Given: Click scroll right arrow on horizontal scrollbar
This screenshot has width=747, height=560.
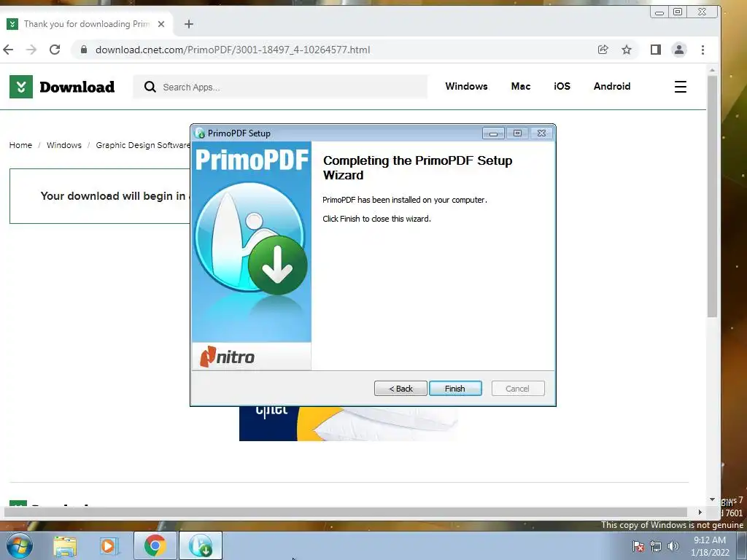Looking at the screenshot, I should pyautogui.click(x=700, y=513).
